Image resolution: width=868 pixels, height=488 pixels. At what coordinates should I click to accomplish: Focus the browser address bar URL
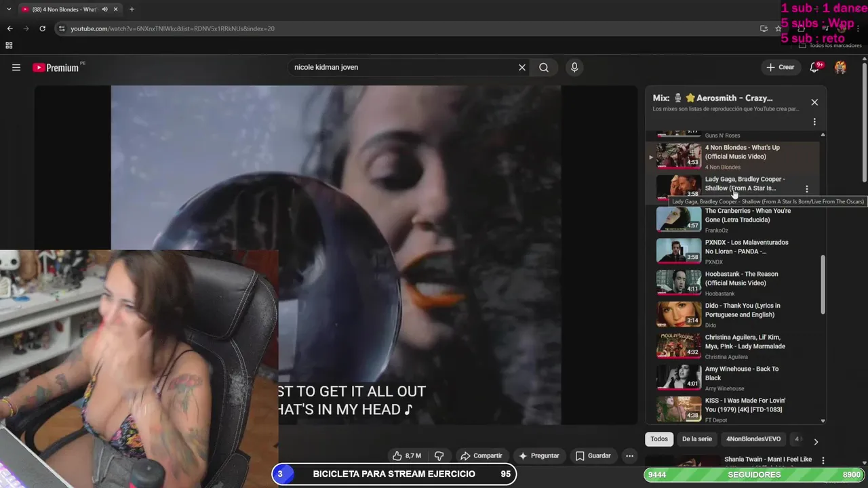pyautogui.click(x=172, y=28)
